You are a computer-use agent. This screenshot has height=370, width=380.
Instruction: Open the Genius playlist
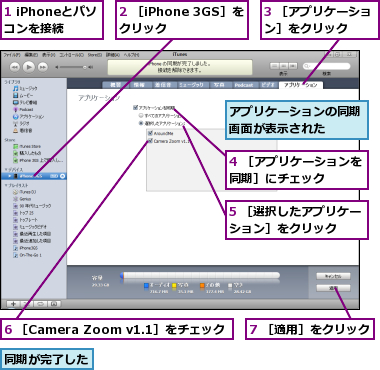22,199
